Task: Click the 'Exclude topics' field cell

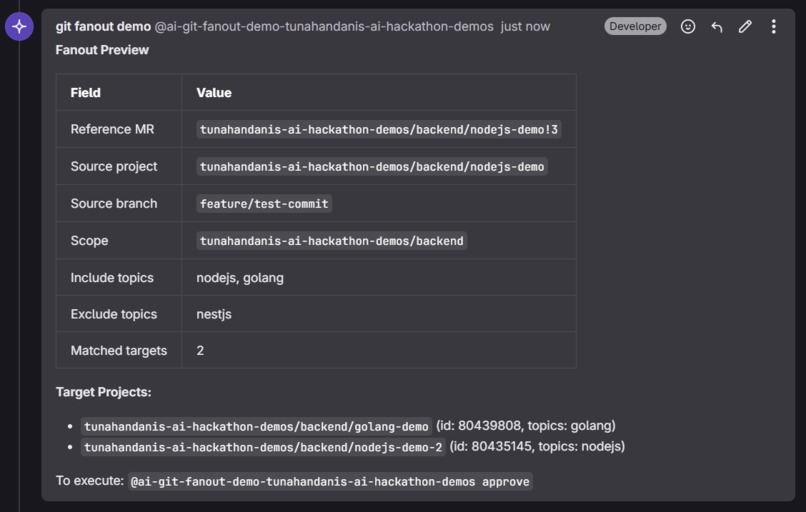Action: [x=119, y=314]
